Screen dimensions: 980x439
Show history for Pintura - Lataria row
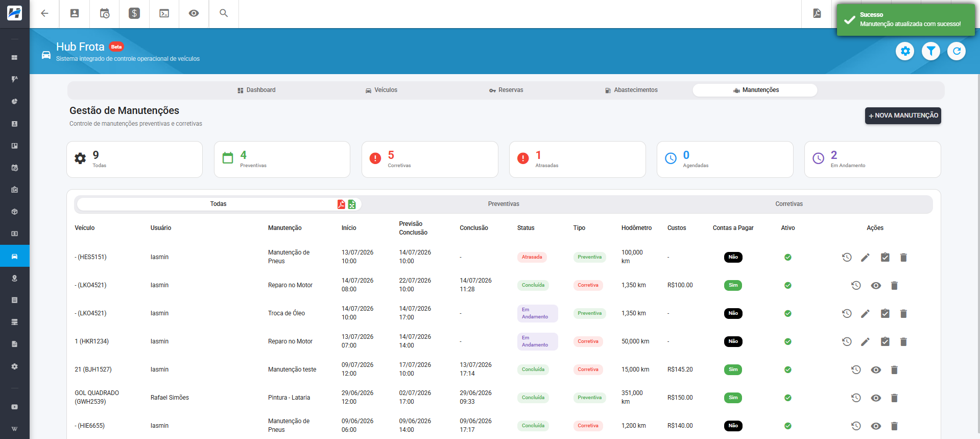pyautogui.click(x=856, y=398)
